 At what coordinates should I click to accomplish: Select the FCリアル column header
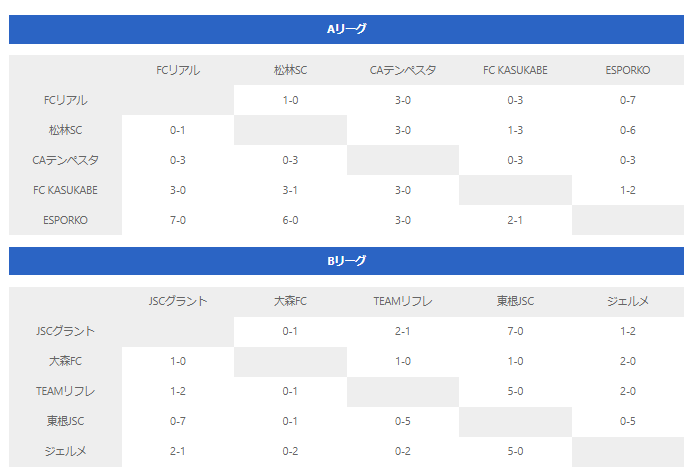point(178,70)
